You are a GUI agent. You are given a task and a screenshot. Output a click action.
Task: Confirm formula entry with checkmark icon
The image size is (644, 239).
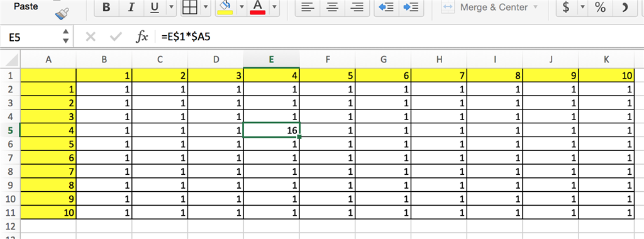click(x=116, y=37)
